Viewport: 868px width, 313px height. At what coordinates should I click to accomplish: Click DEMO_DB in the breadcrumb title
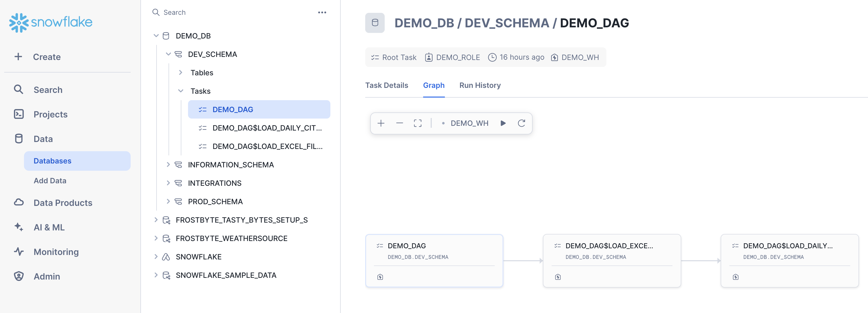point(424,23)
